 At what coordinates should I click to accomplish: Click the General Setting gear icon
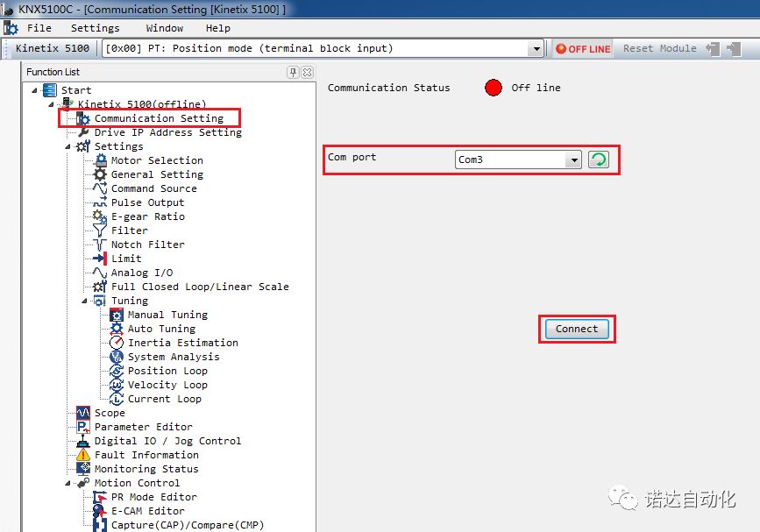(x=100, y=174)
